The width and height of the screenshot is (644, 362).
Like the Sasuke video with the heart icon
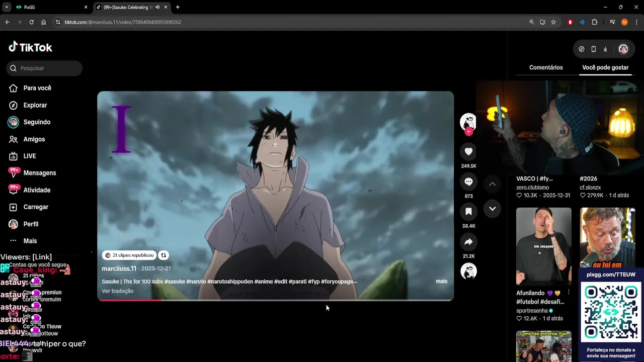tap(468, 151)
